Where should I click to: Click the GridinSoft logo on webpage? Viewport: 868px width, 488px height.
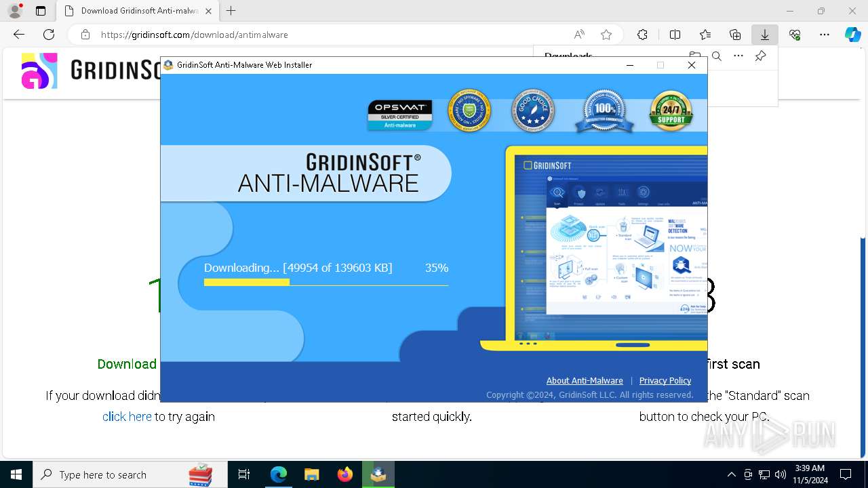pyautogui.click(x=92, y=70)
